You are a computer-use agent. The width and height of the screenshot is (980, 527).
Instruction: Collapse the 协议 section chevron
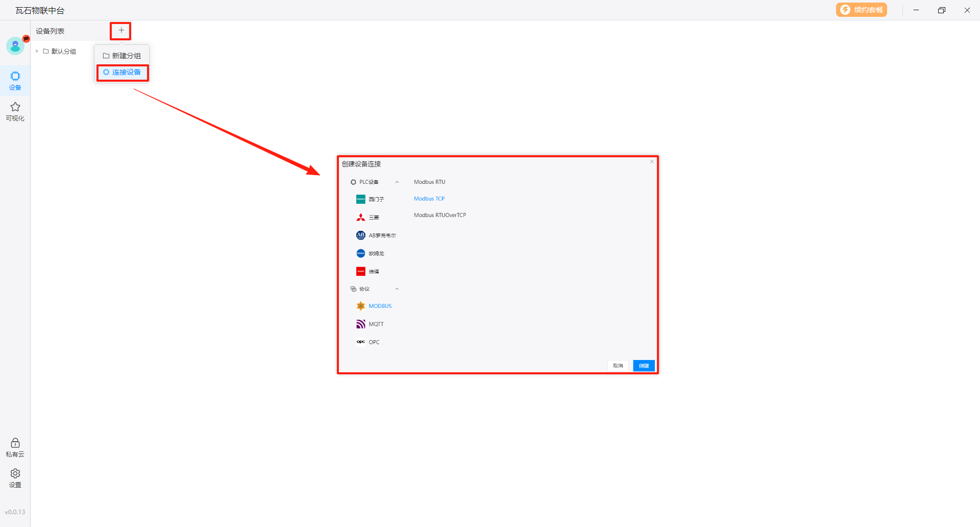397,289
